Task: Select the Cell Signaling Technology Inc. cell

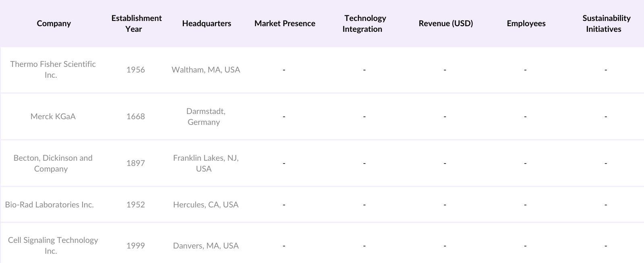Action: [x=53, y=245]
